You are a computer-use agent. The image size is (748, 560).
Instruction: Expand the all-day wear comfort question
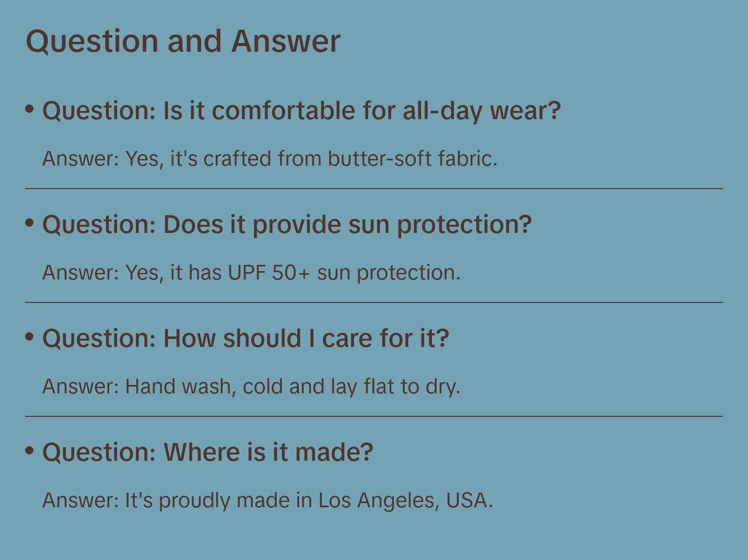point(301,111)
